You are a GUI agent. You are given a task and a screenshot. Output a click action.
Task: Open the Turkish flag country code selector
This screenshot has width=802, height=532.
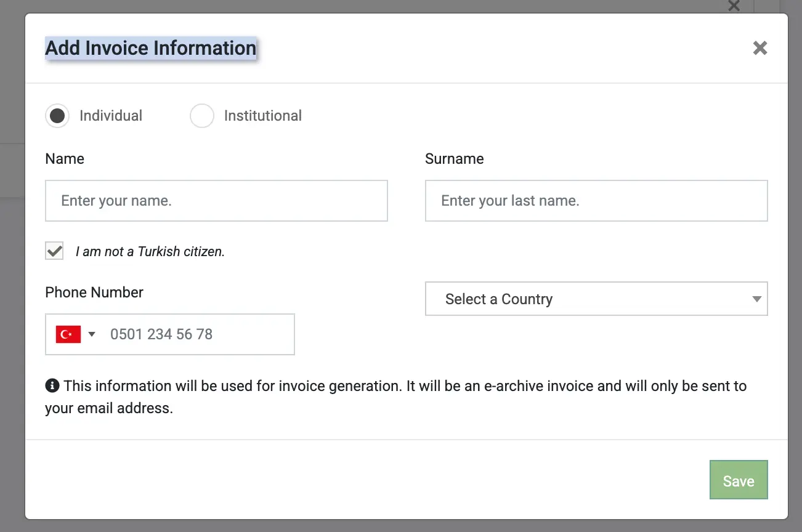pos(76,334)
